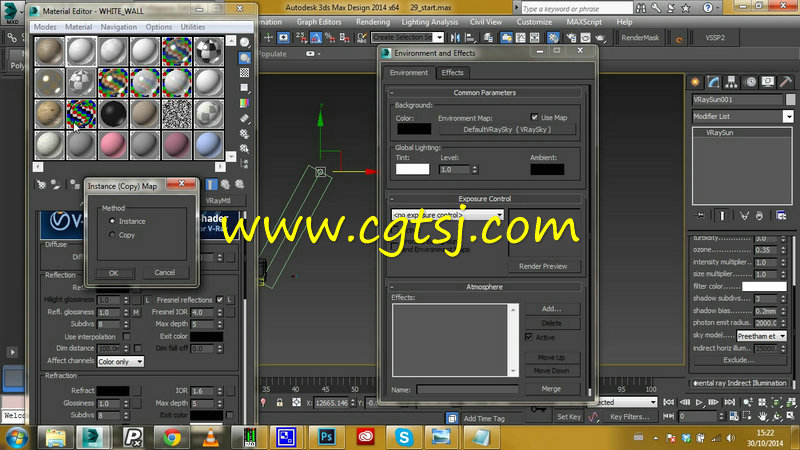The width and height of the screenshot is (800, 450).
Task: Open Render Setup from main toolbar
Action: [571, 37]
